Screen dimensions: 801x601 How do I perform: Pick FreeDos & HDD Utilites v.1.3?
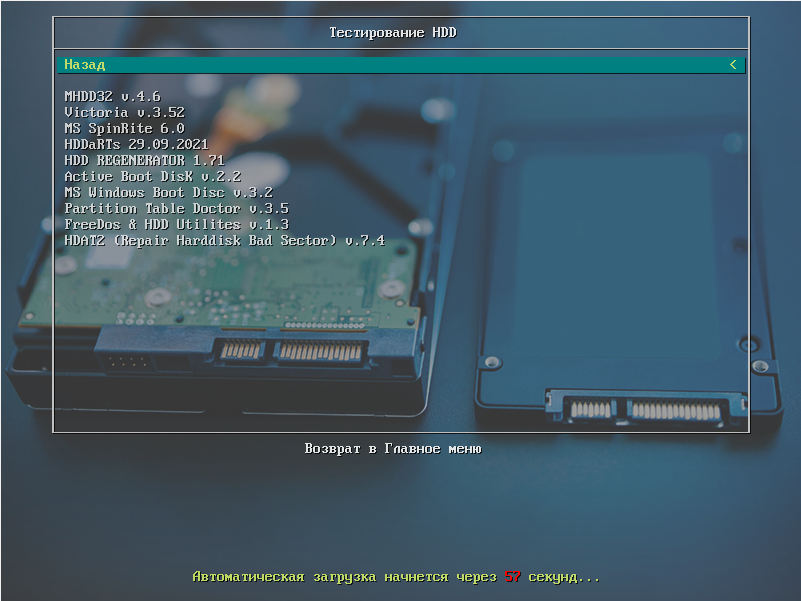[x=176, y=224]
